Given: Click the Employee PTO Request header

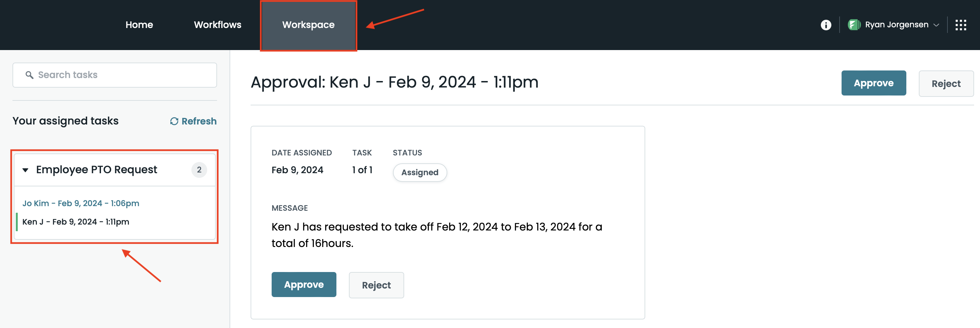Looking at the screenshot, I should pyautogui.click(x=97, y=170).
